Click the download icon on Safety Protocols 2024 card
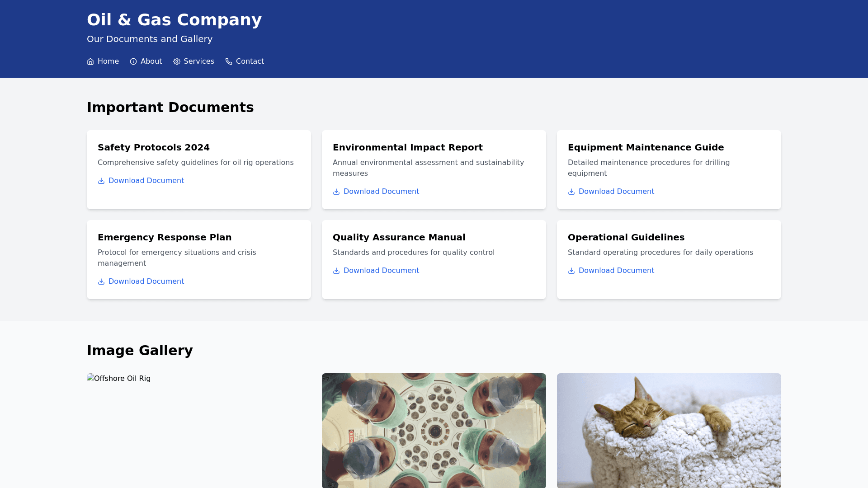Image resolution: width=868 pixels, height=488 pixels. [101, 181]
